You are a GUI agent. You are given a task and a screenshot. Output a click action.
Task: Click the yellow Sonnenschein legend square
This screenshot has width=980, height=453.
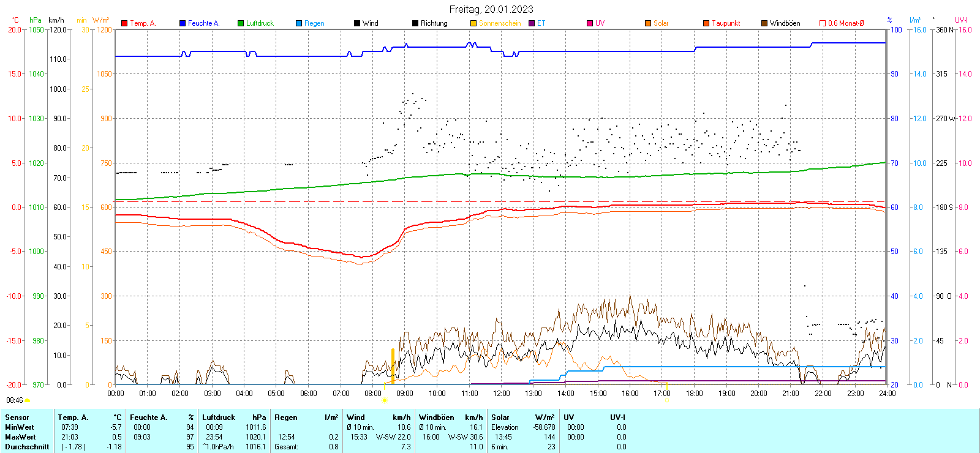tap(473, 23)
